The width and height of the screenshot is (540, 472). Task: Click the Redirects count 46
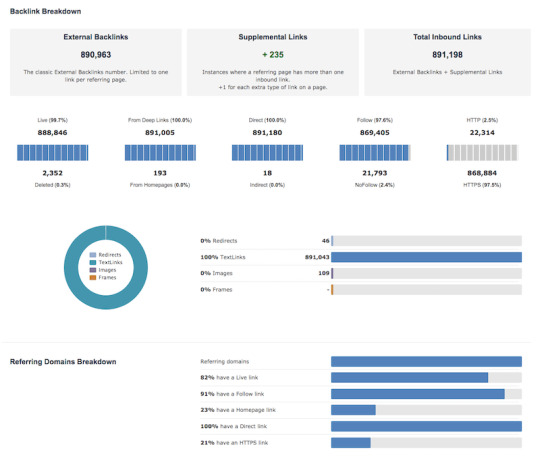pyautogui.click(x=325, y=241)
